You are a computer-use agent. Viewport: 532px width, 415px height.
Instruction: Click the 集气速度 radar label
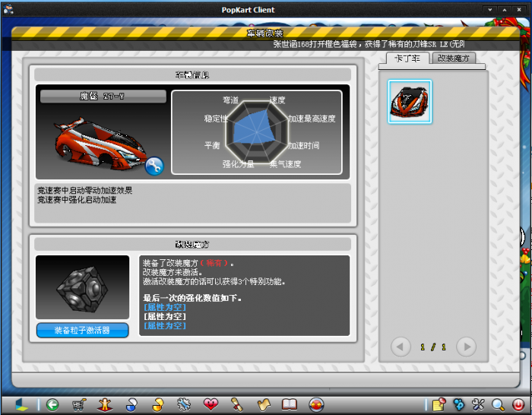285,164
